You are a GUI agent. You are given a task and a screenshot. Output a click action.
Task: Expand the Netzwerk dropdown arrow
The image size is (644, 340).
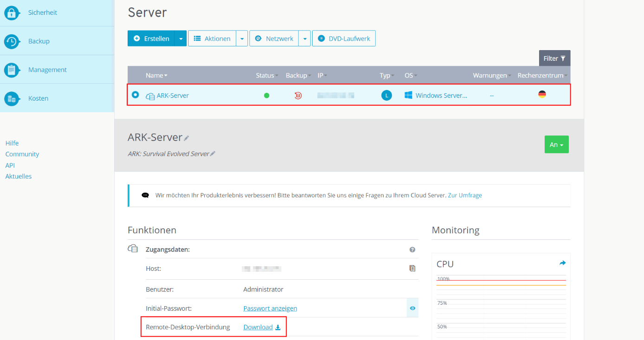point(304,38)
